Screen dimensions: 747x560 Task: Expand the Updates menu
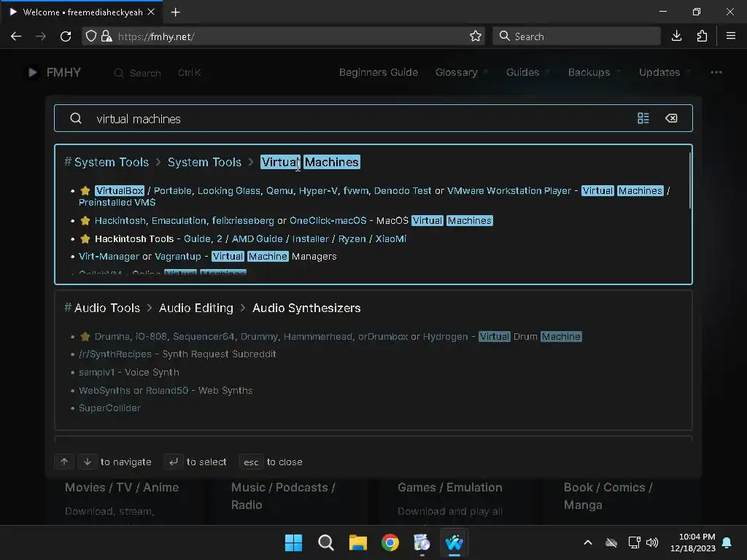(x=664, y=72)
